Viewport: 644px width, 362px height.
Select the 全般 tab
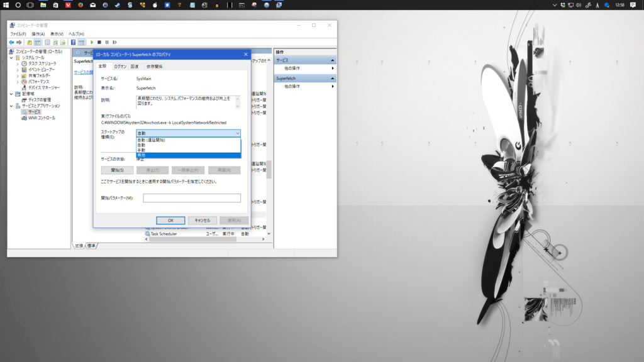pyautogui.click(x=103, y=66)
